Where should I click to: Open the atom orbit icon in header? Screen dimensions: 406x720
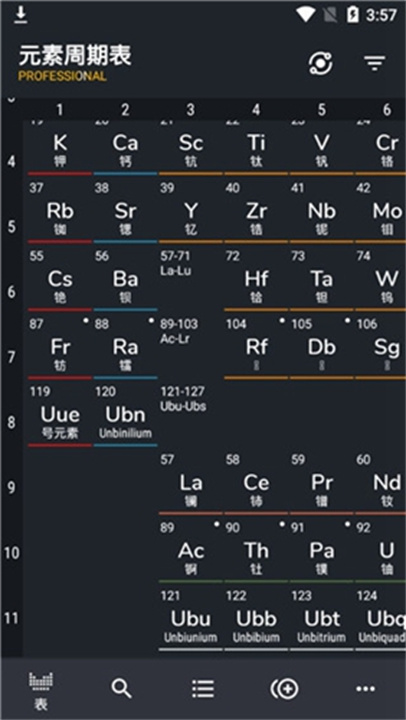(x=320, y=63)
